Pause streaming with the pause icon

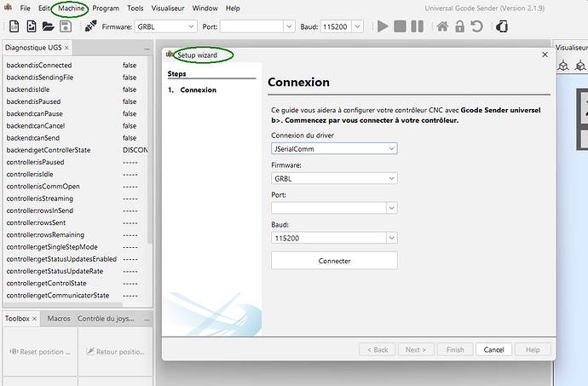[417, 26]
